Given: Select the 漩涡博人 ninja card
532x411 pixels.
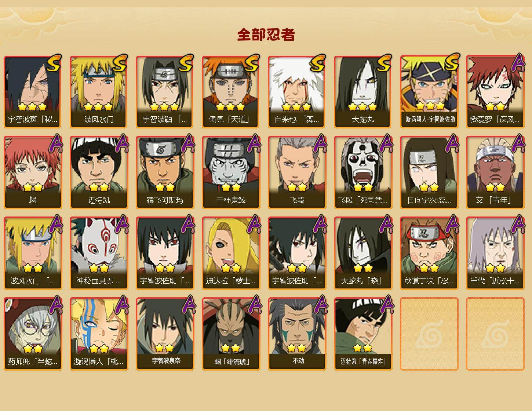Looking at the screenshot, I should 99,334.
